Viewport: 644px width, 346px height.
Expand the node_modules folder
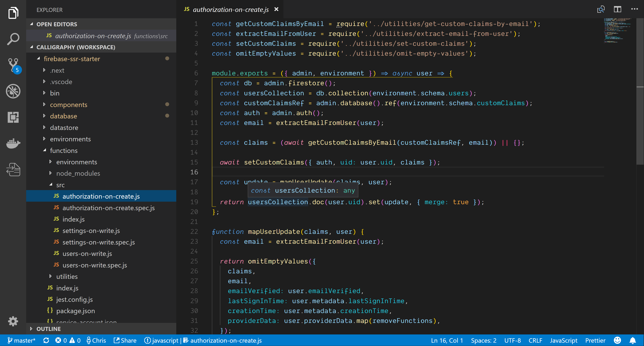click(101, 174)
